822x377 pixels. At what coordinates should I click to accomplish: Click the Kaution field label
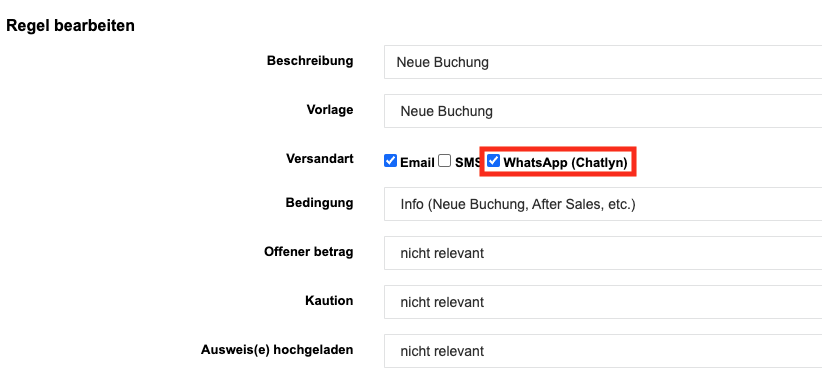tap(329, 300)
